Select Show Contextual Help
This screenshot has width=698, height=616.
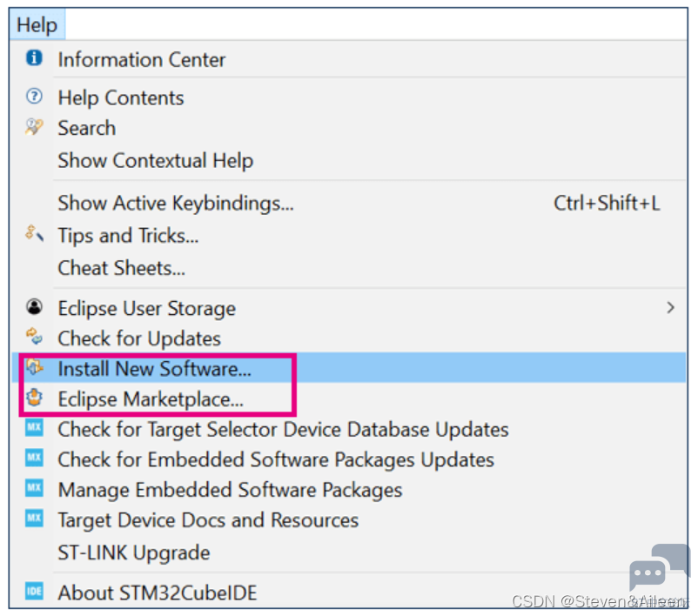(155, 161)
